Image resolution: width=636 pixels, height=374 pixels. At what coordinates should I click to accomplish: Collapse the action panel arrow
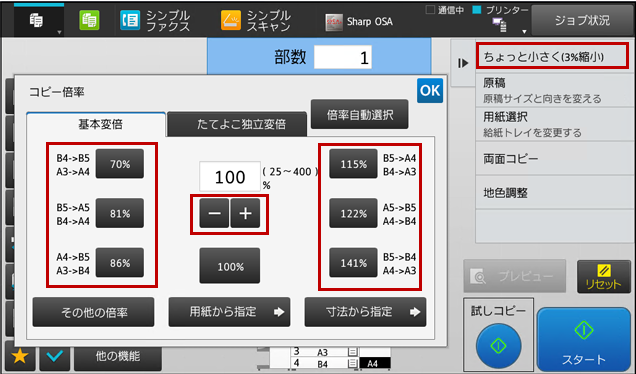coord(463,63)
